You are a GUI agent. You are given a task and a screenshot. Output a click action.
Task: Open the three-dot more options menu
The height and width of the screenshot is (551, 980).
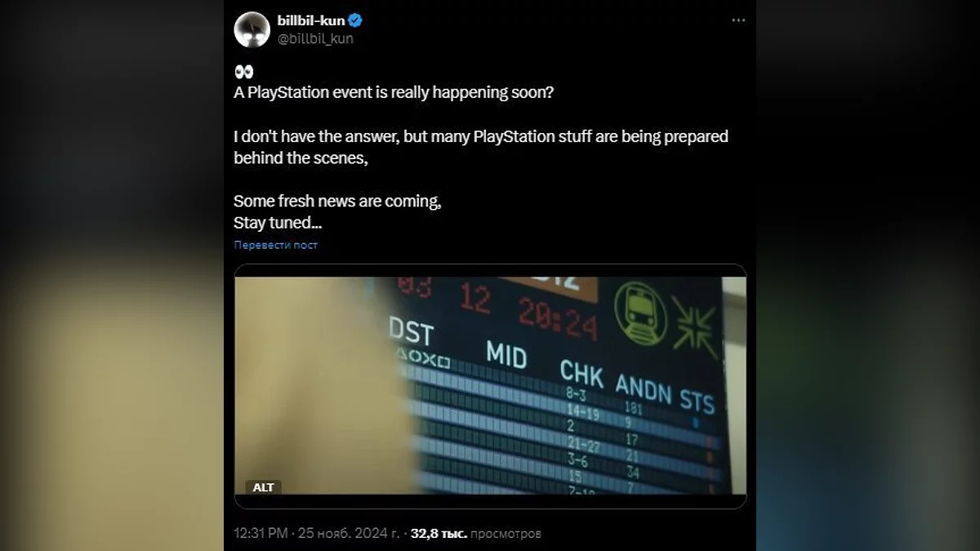(738, 20)
